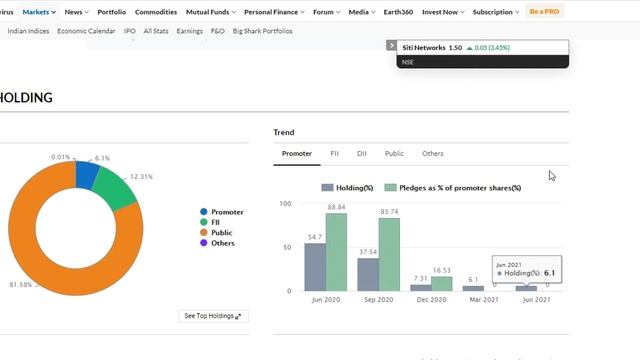Open Economic Calendar submenu link
Image resolution: width=640 pixels, height=360 pixels.
pos(86,31)
